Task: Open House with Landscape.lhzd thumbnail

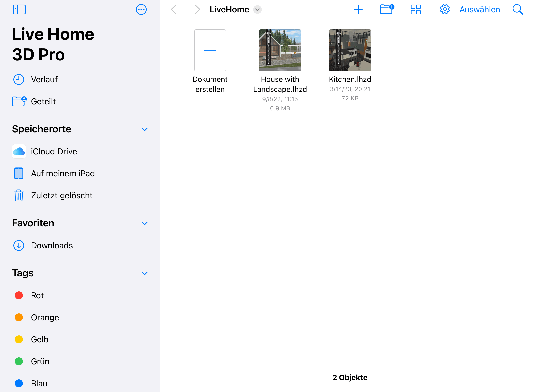Action: coord(280,50)
